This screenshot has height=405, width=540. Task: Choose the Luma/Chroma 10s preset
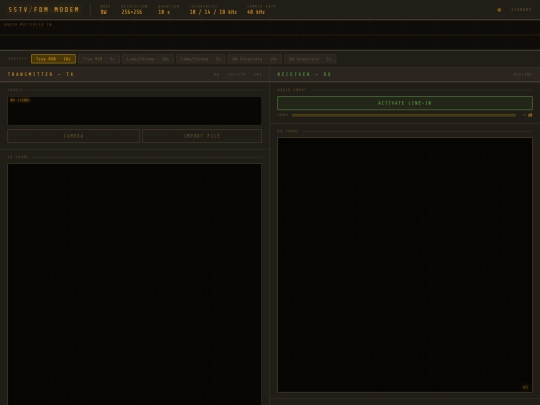coord(148,59)
